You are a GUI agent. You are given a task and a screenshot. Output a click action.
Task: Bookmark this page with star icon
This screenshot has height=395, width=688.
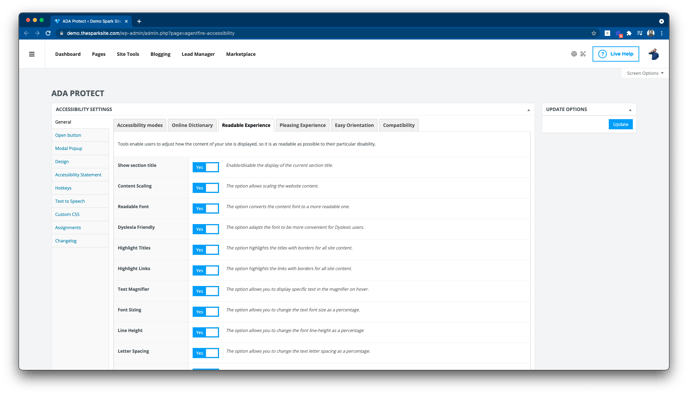tap(594, 33)
